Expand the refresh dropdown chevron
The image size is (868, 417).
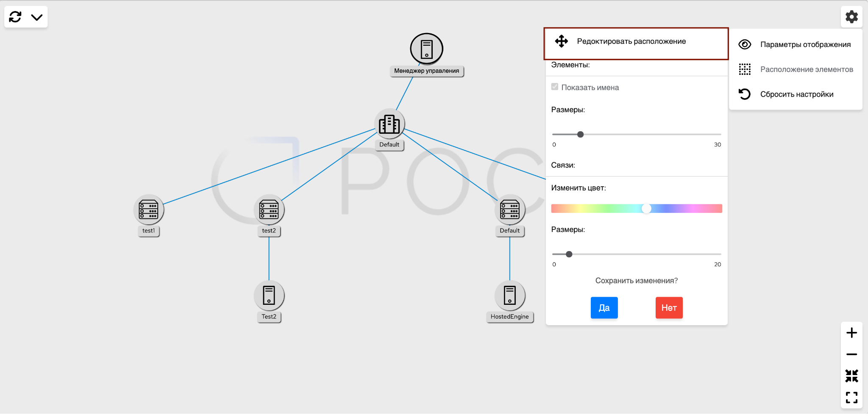point(37,17)
